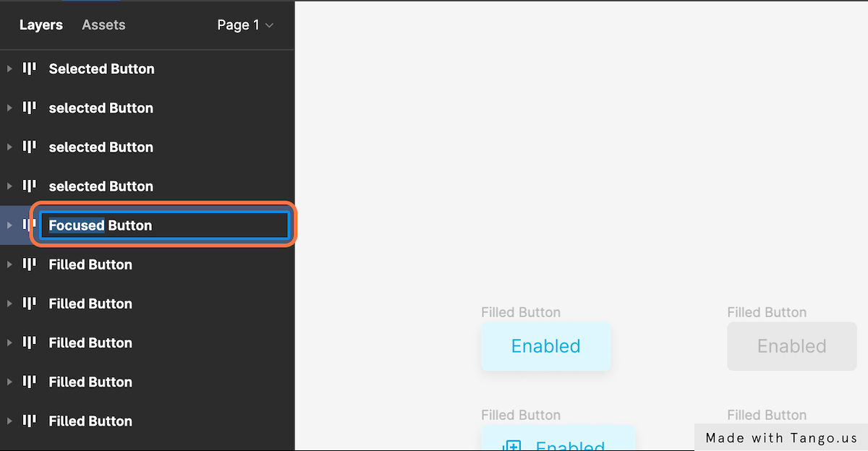Viewport: 868px width, 451px height.
Task: Click the component icon beside Selected Button
Action: [30, 69]
